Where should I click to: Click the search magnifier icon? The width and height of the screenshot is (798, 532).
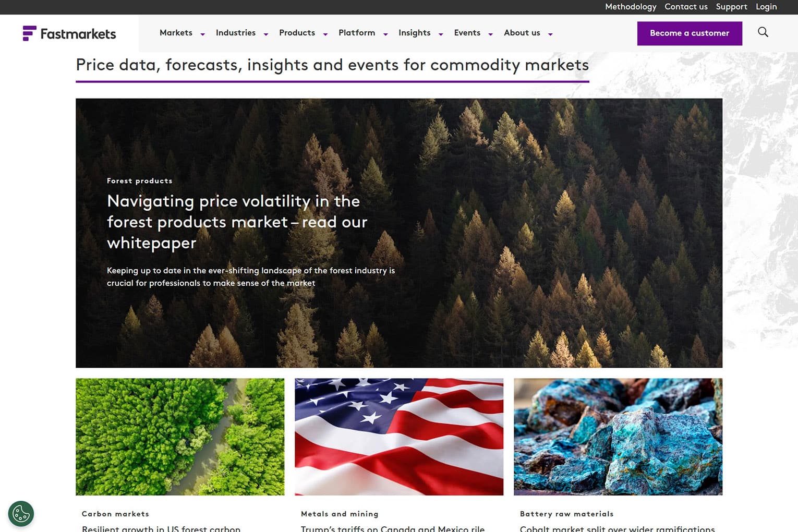763,32
